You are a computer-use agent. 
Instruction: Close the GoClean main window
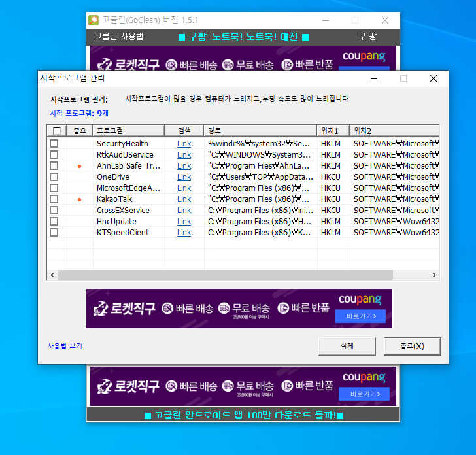pos(385,20)
